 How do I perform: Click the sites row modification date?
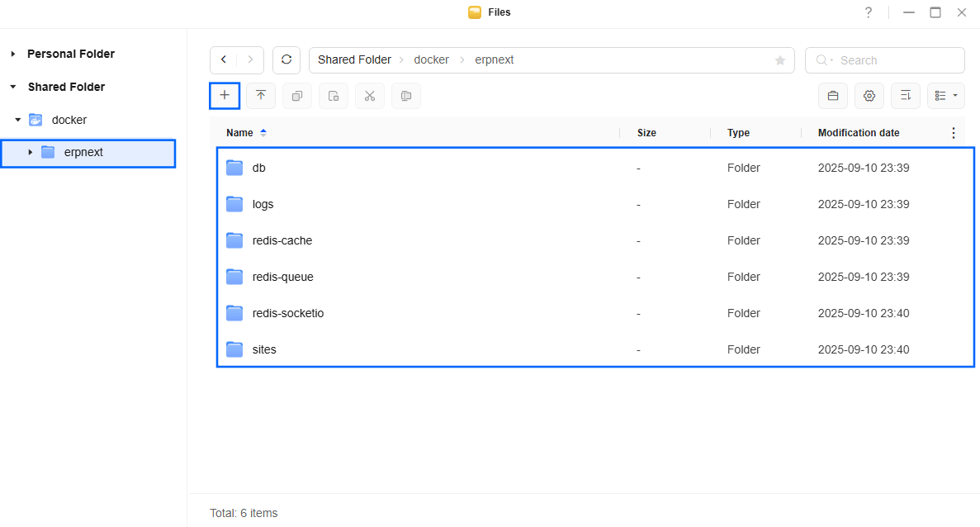(863, 349)
